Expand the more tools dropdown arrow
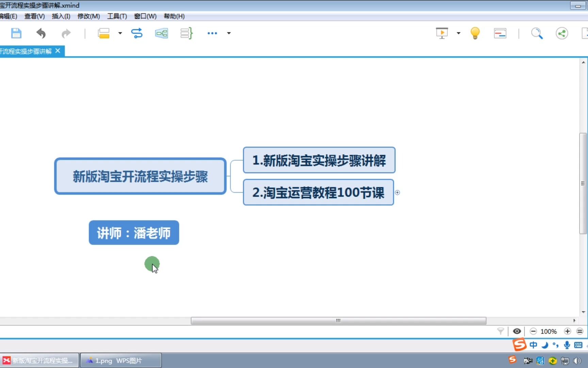588x368 pixels. point(229,33)
